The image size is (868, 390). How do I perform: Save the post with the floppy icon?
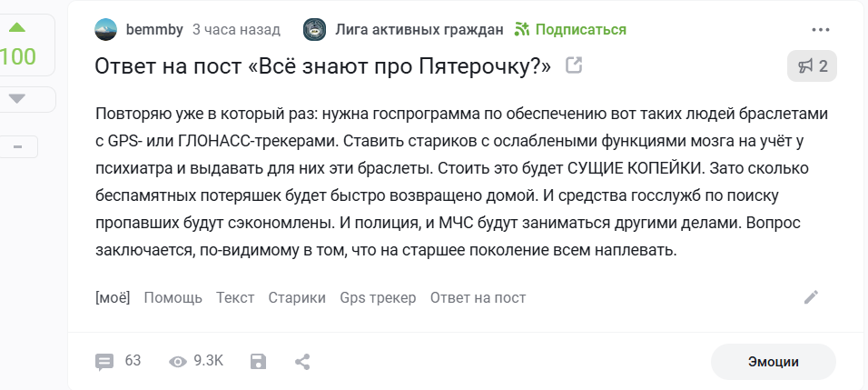(258, 361)
